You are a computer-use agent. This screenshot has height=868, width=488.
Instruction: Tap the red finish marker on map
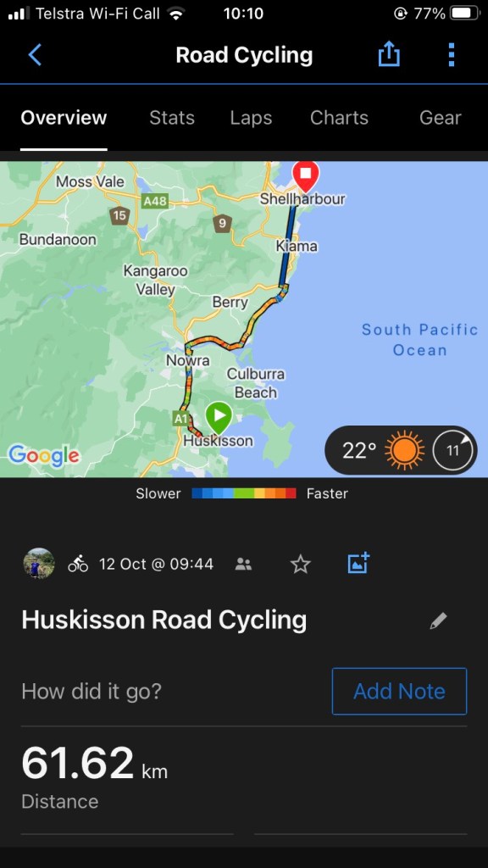tap(305, 175)
